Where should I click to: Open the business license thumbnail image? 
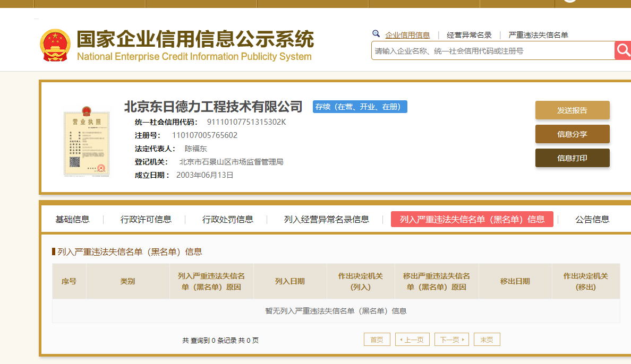click(x=87, y=141)
